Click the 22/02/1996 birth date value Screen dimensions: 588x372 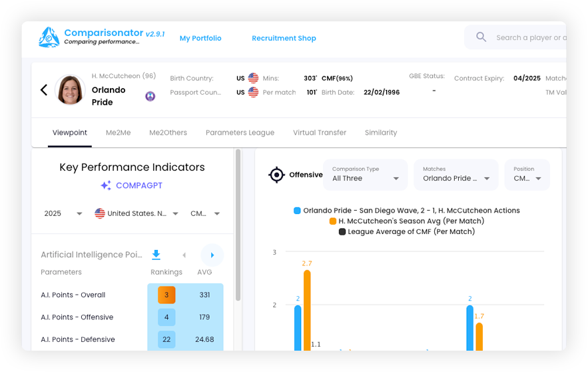(x=382, y=93)
